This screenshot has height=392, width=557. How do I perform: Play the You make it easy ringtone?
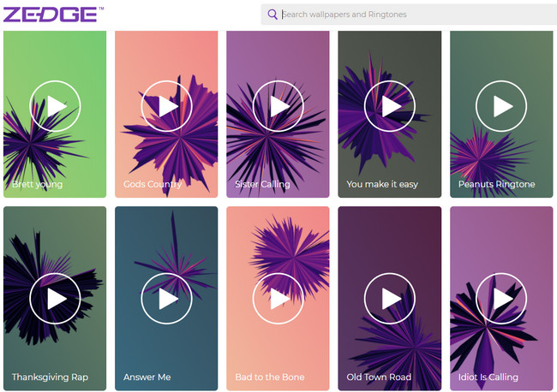pyautogui.click(x=389, y=106)
